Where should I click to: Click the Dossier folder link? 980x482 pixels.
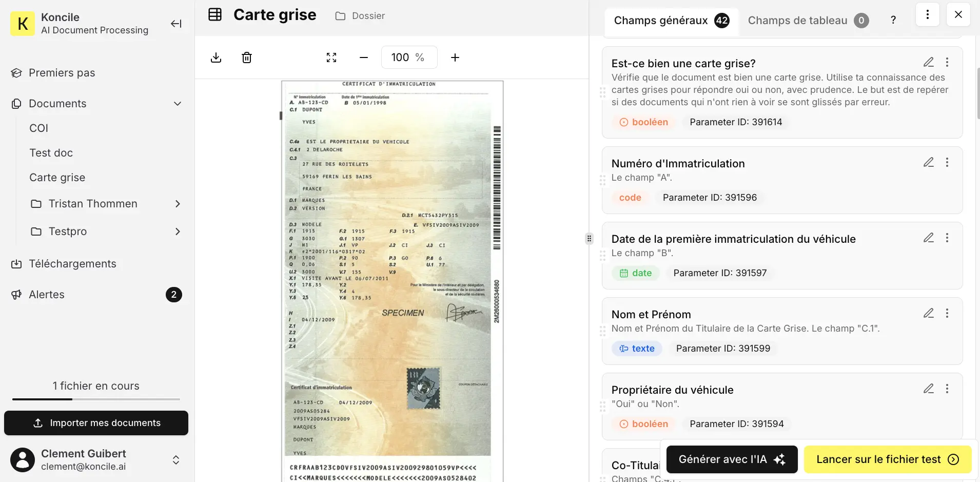coord(360,16)
